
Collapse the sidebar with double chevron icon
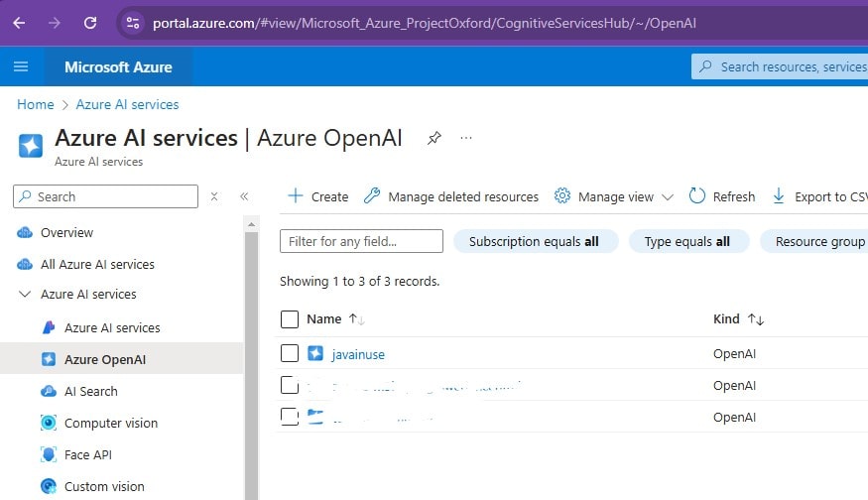tap(243, 196)
